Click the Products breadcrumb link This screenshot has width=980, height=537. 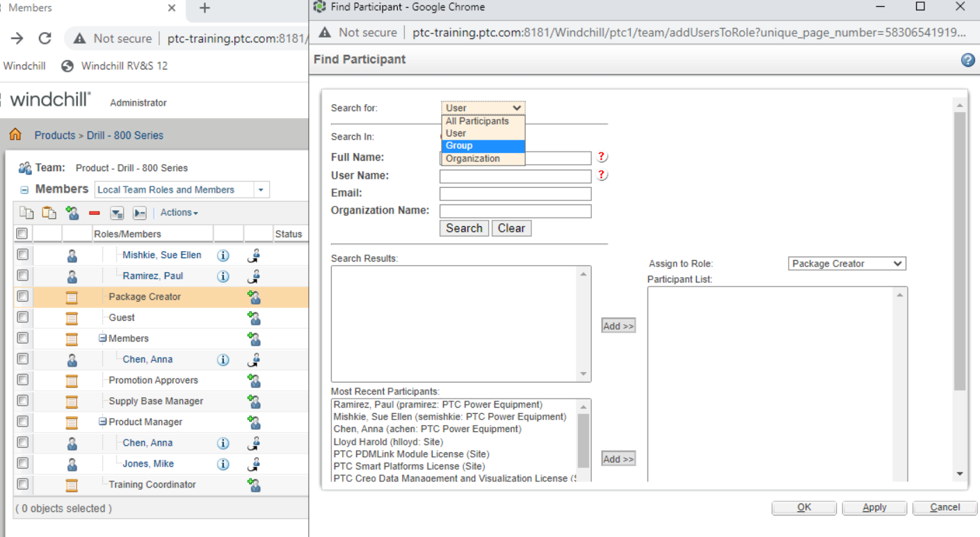55,136
